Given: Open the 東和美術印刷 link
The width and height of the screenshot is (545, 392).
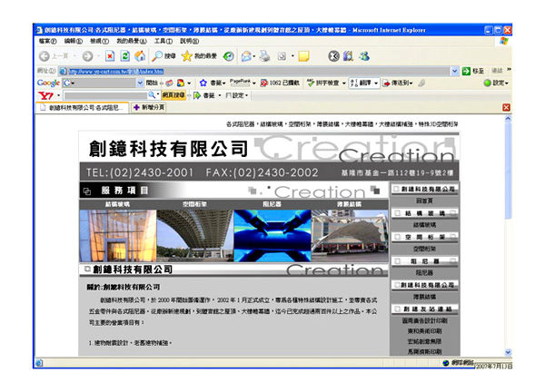Looking at the screenshot, I should click(425, 331).
